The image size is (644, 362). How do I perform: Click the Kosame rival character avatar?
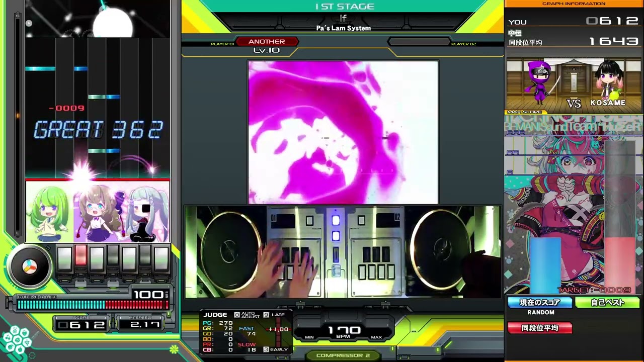(610, 80)
